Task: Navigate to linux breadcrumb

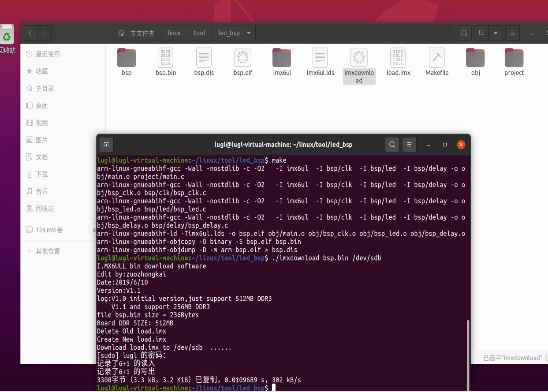Action: click(x=174, y=33)
